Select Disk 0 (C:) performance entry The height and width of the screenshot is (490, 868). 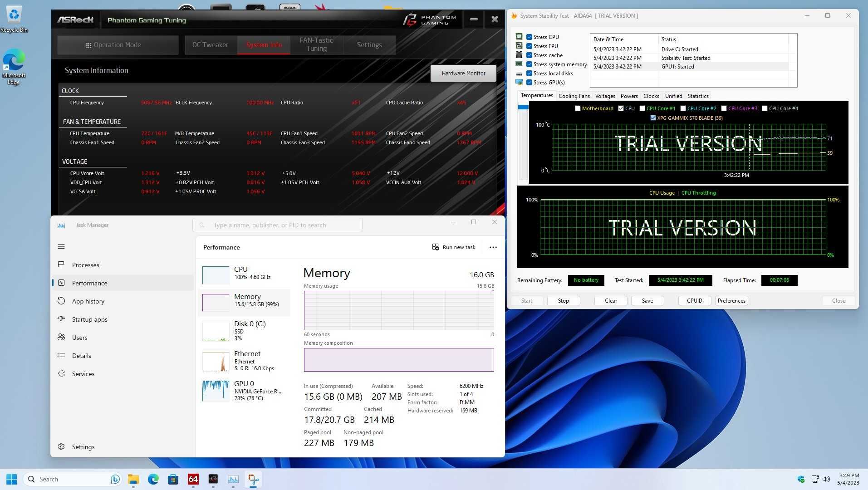[244, 331]
